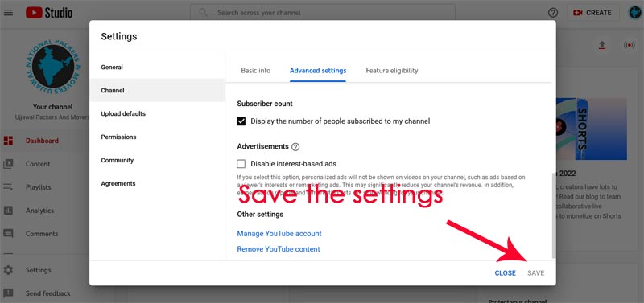Open Playlists in the left sidebar

(38, 187)
